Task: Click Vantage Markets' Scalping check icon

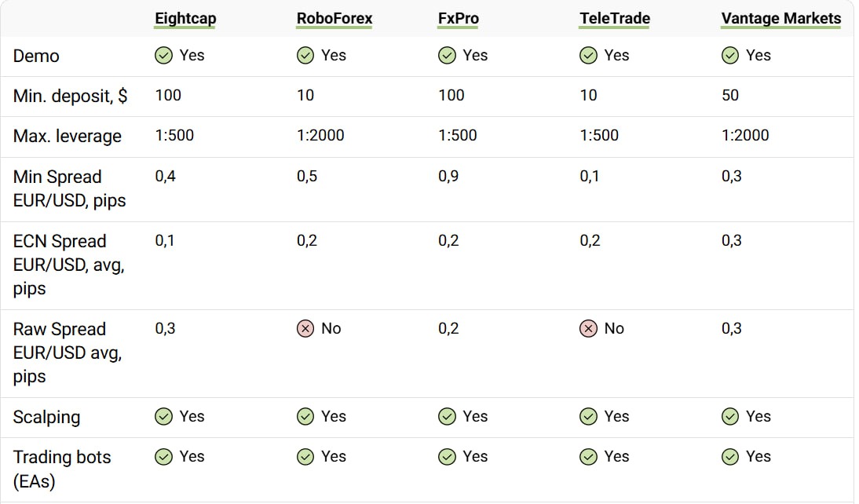Action: tap(729, 417)
